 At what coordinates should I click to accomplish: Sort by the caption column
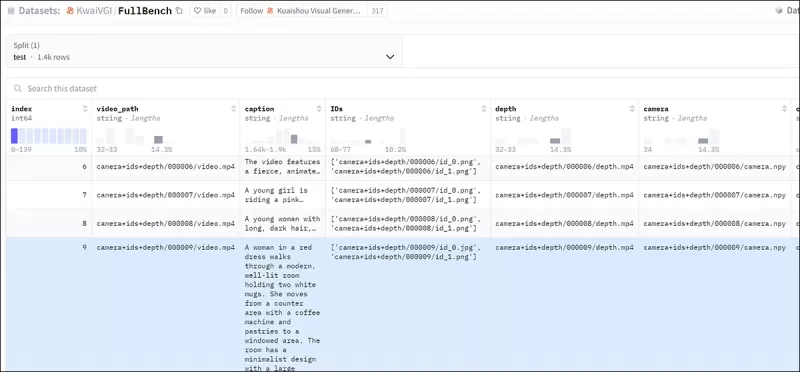tap(319, 109)
